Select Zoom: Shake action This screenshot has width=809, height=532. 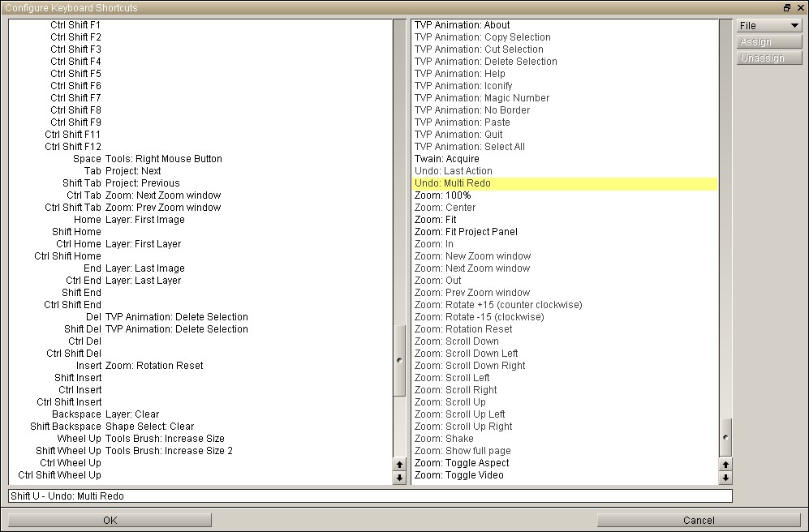click(565, 438)
